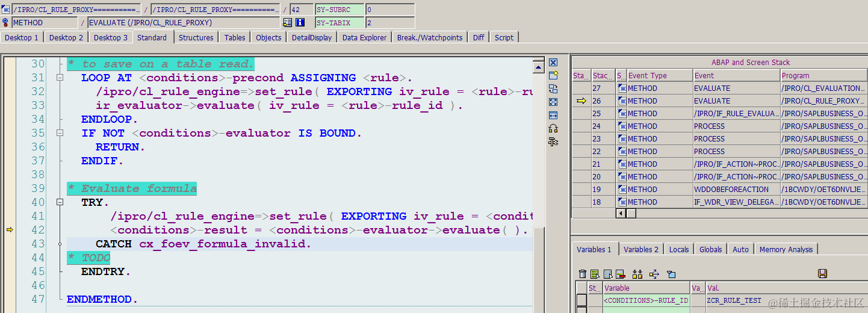The image size is (868, 313).
Task: Switch to Desktop 1 tab
Action: tap(22, 37)
